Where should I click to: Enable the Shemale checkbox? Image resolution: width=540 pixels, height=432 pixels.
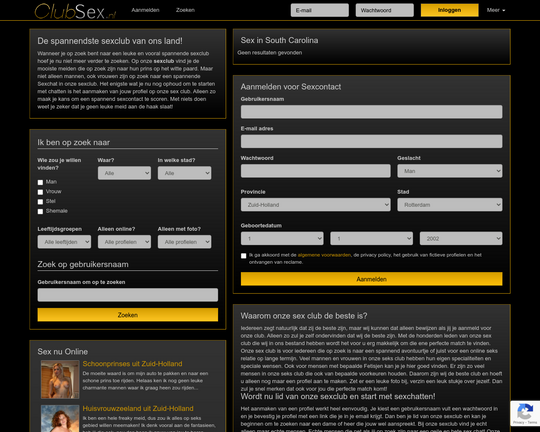coord(40,211)
